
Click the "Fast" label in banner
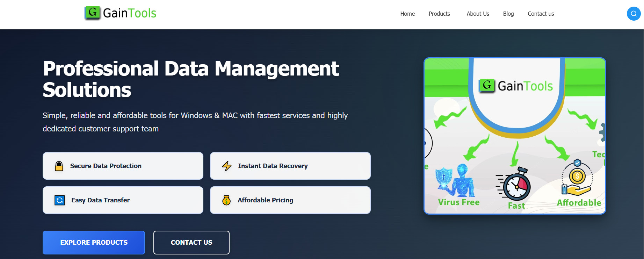coord(516,206)
